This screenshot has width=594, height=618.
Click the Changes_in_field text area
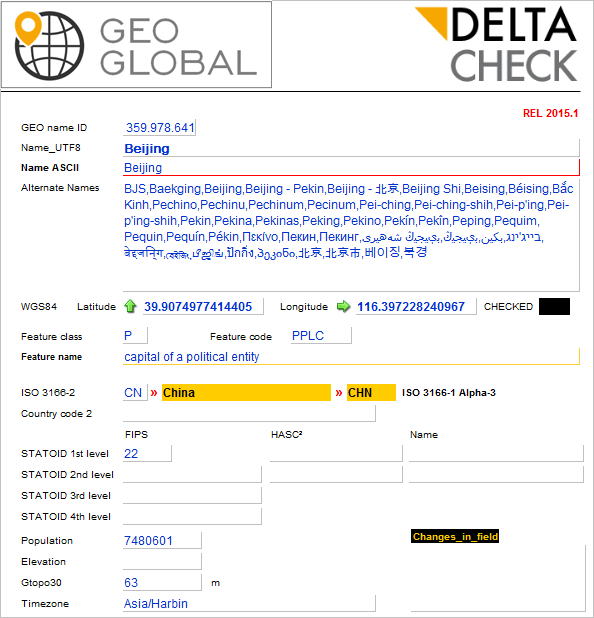point(498,578)
